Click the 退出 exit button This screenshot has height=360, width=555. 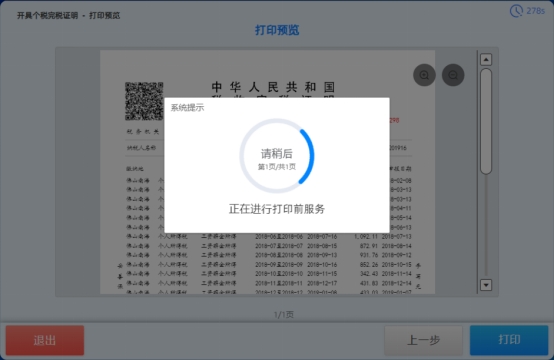[45, 340]
